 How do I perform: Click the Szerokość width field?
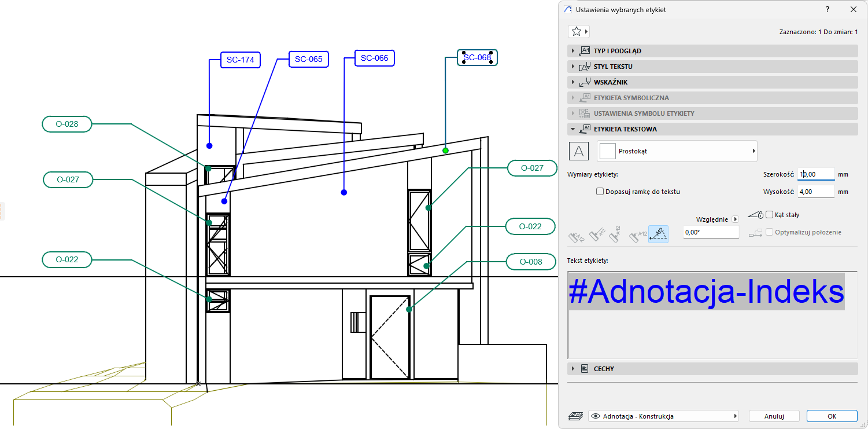(x=816, y=174)
